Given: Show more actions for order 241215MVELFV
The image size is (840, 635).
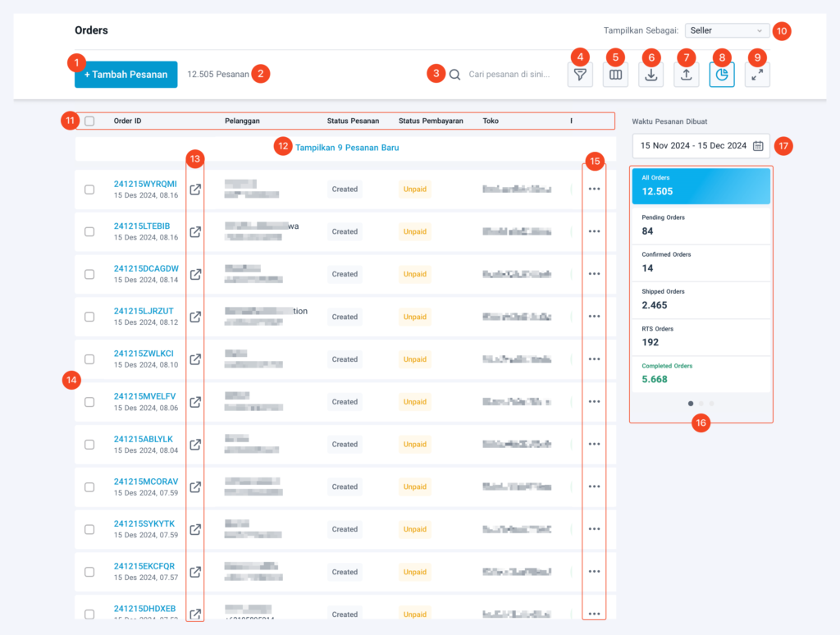Looking at the screenshot, I should [x=594, y=401].
